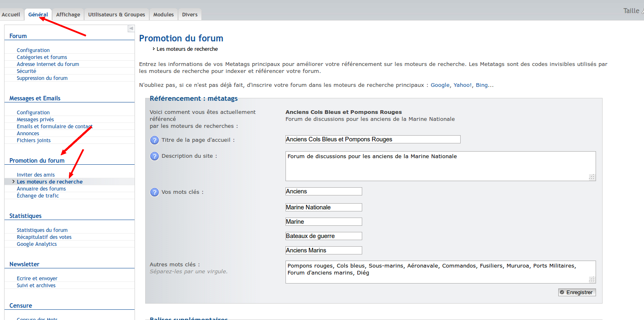Screen dimensions: 644x320
Task: Click the Messages et Emails sidebar heading
Action: pyautogui.click(x=35, y=98)
